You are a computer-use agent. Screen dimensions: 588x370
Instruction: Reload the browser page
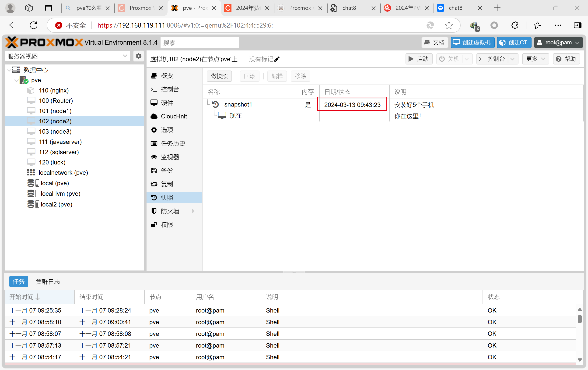pyautogui.click(x=33, y=25)
